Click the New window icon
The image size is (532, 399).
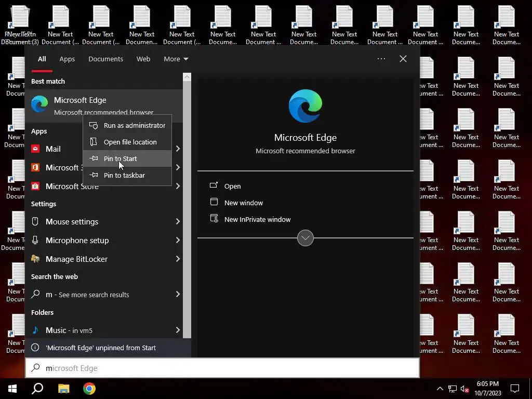(x=214, y=202)
